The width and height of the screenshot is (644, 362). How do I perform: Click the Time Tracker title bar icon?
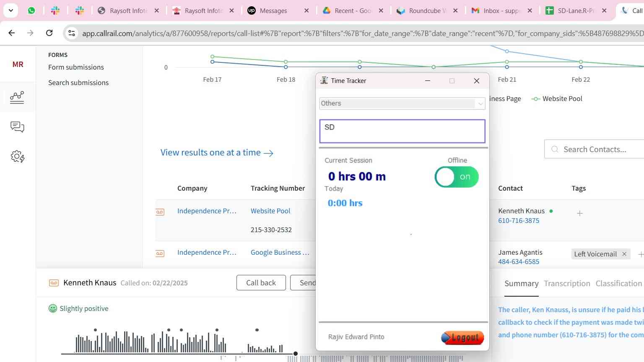[x=324, y=80]
